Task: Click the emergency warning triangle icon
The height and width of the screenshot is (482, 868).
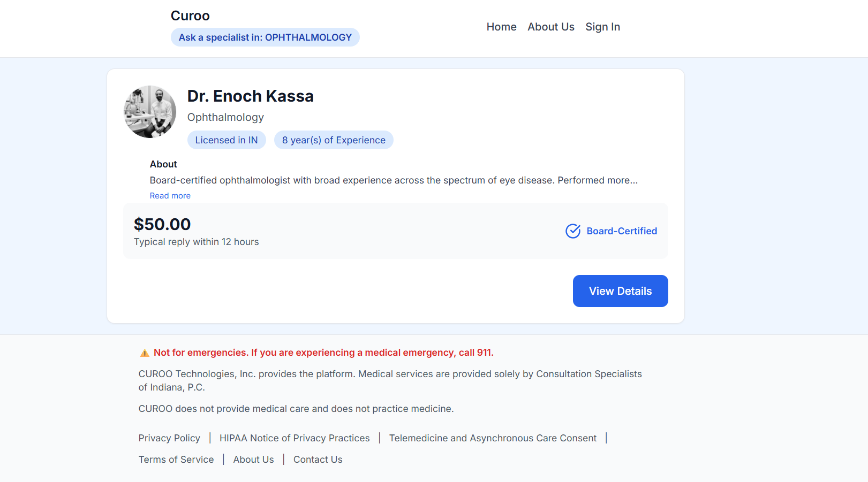Action: click(145, 353)
